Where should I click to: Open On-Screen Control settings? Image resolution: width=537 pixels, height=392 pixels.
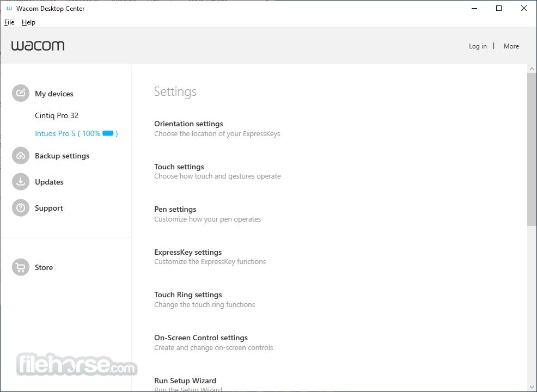200,338
